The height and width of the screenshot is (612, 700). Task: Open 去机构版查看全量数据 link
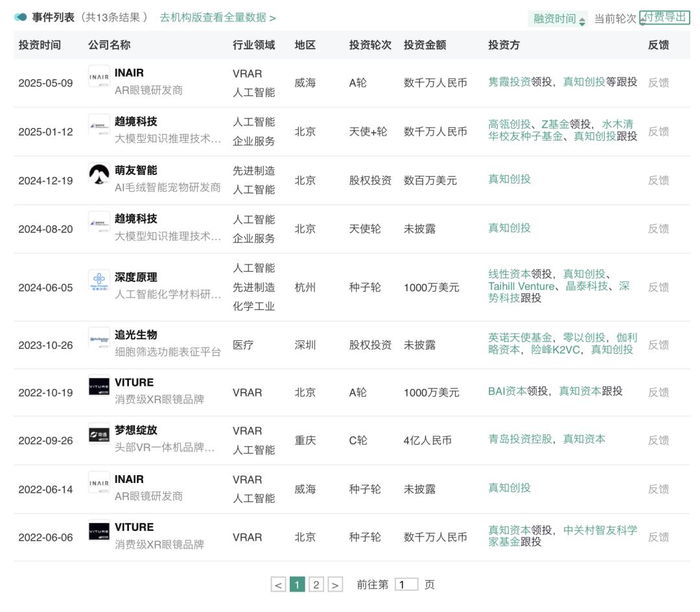coord(218,18)
